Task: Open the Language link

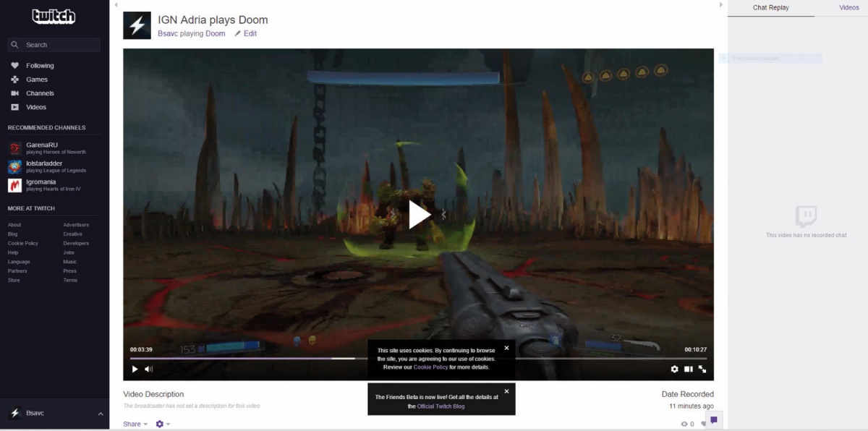Action: click(20, 262)
